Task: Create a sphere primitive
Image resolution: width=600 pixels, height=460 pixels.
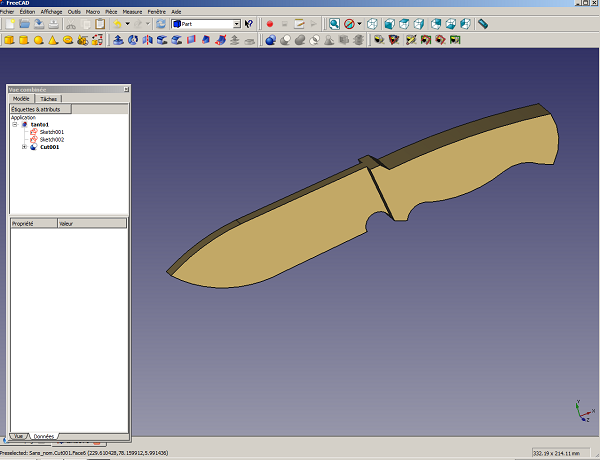Action: [x=39, y=40]
